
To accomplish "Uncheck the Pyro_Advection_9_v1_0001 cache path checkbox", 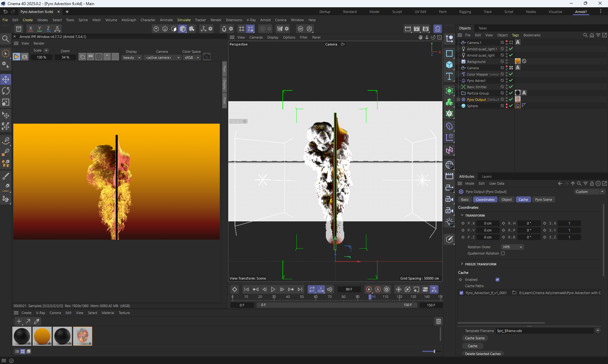I will [x=461, y=293].
